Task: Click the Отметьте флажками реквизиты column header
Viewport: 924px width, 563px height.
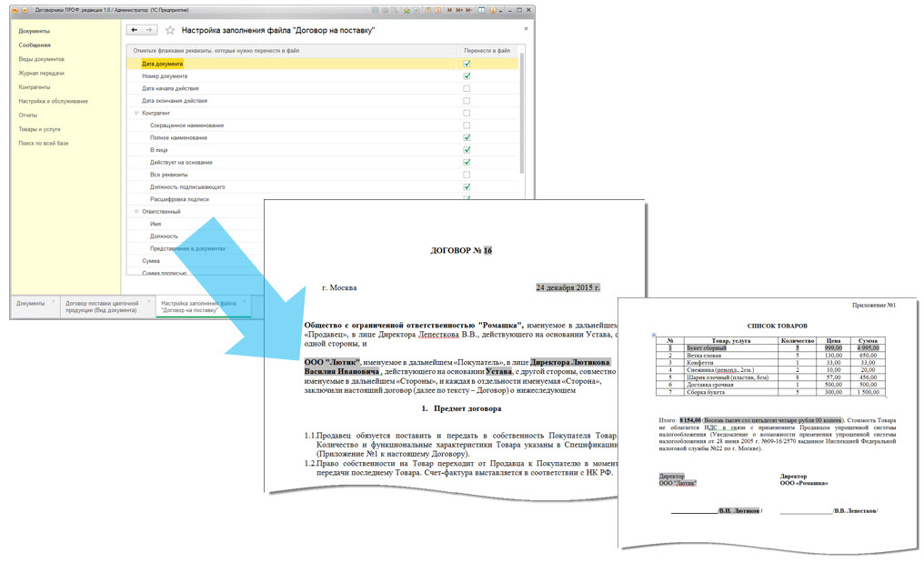Action: tap(292, 51)
